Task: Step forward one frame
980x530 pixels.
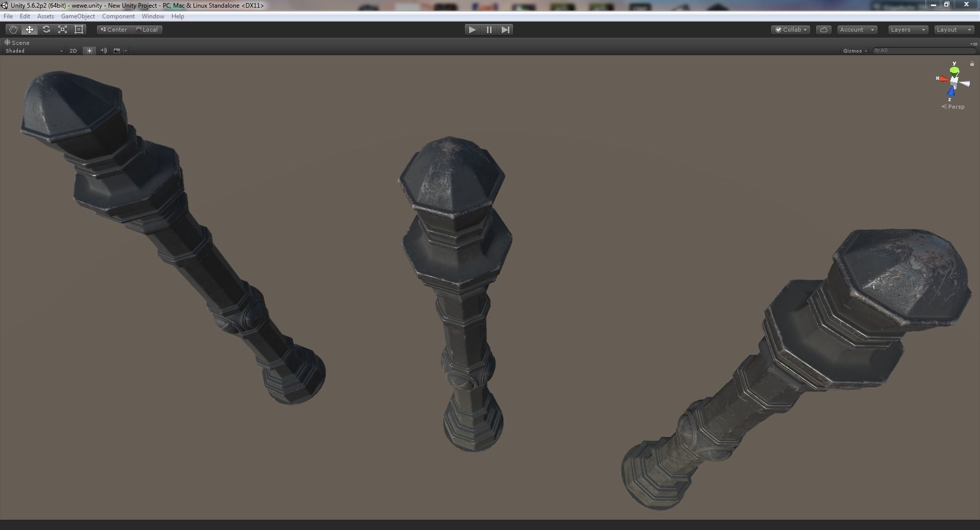Action: coord(505,30)
